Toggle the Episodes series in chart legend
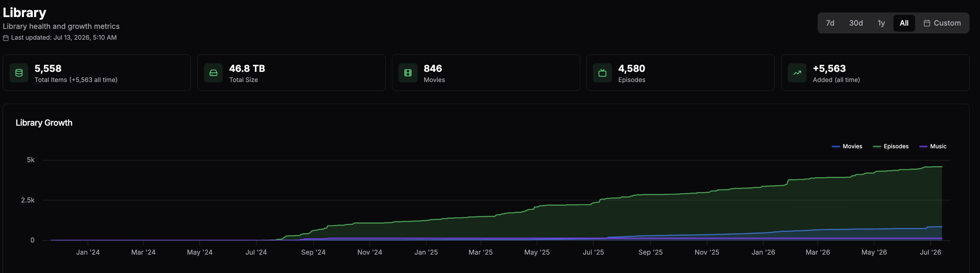 890,146
